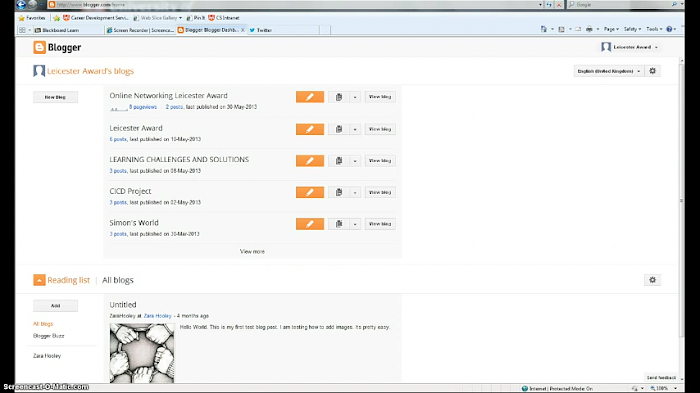Click Career Development Service favorite link

tap(96, 18)
